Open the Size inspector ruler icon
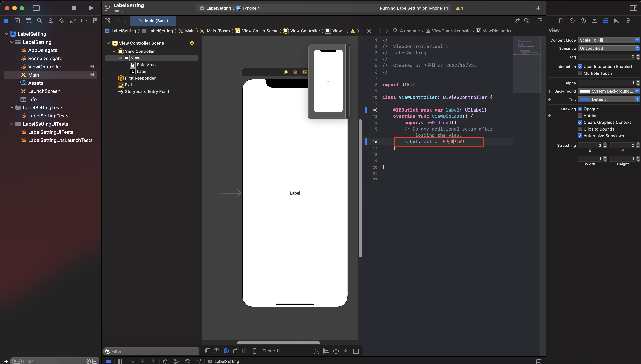 (616, 20)
